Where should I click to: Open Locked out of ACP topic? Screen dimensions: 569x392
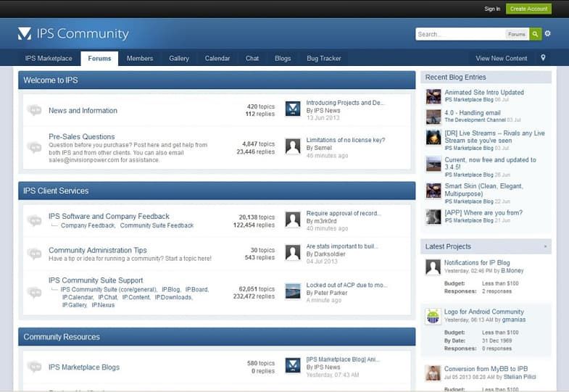click(x=346, y=285)
